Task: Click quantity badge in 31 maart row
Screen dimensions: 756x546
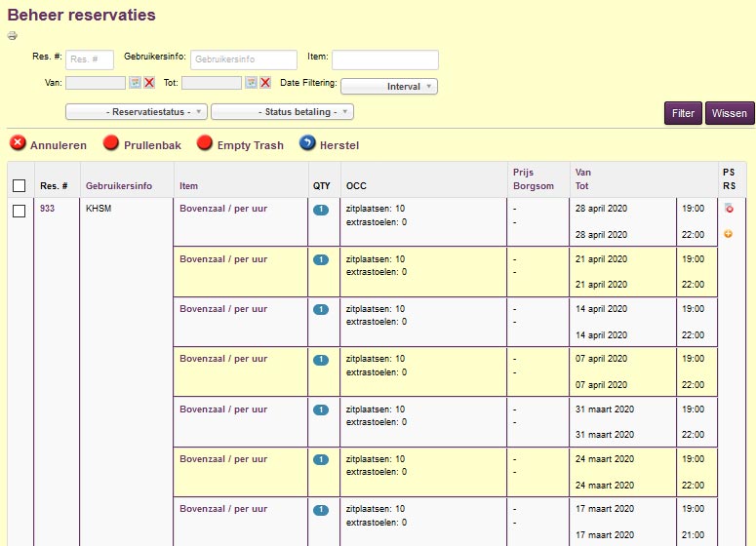Action: tap(321, 409)
